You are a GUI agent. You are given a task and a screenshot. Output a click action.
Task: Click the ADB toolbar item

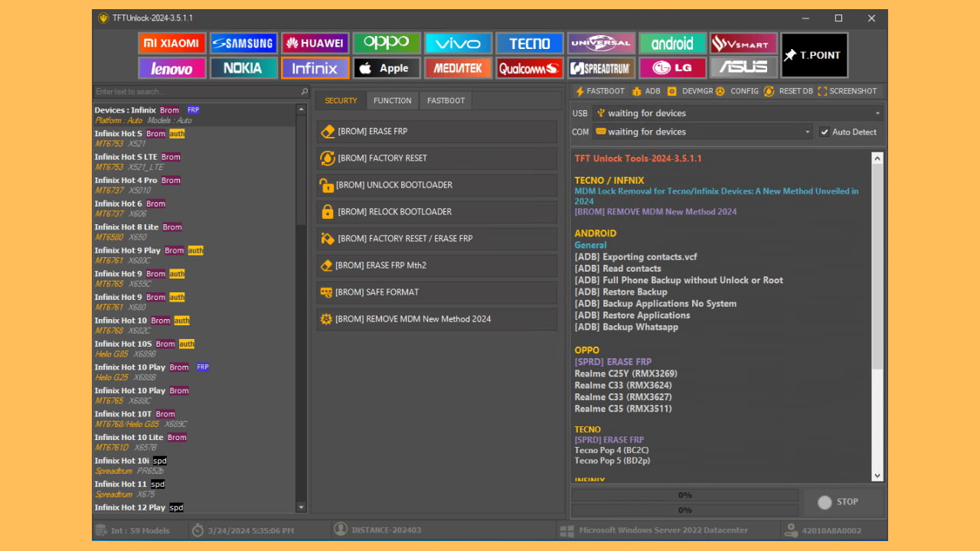[x=645, y=91]
